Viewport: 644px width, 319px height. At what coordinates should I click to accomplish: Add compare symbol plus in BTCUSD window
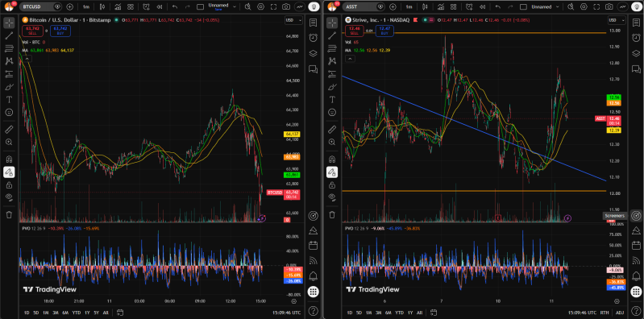[x=70, y=7]
